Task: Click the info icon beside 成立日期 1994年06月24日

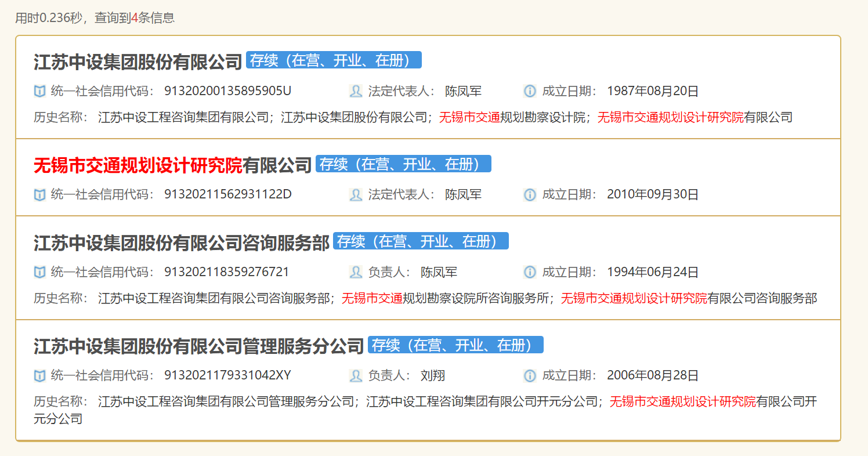Action: 530,272
